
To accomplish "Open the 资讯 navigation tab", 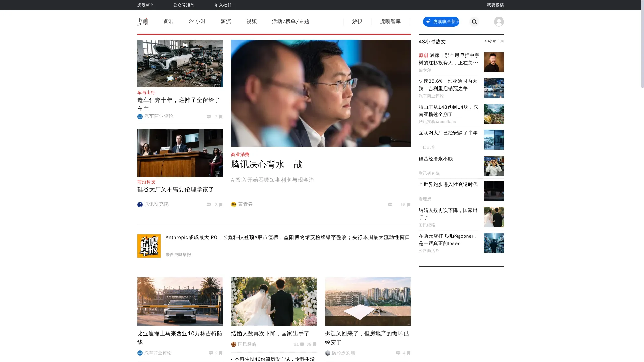I will pyautogui.click(x=168, y=22).
